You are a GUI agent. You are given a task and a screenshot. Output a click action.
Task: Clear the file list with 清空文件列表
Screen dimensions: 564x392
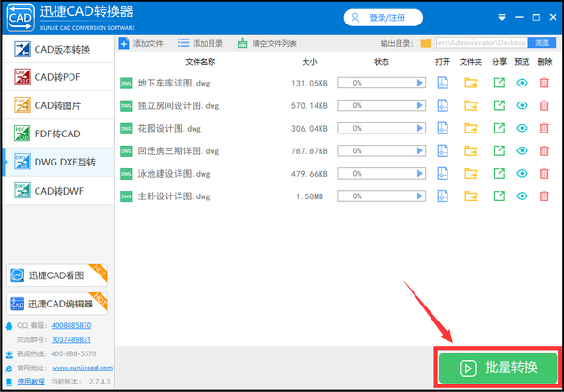click(x=267, y=43)
